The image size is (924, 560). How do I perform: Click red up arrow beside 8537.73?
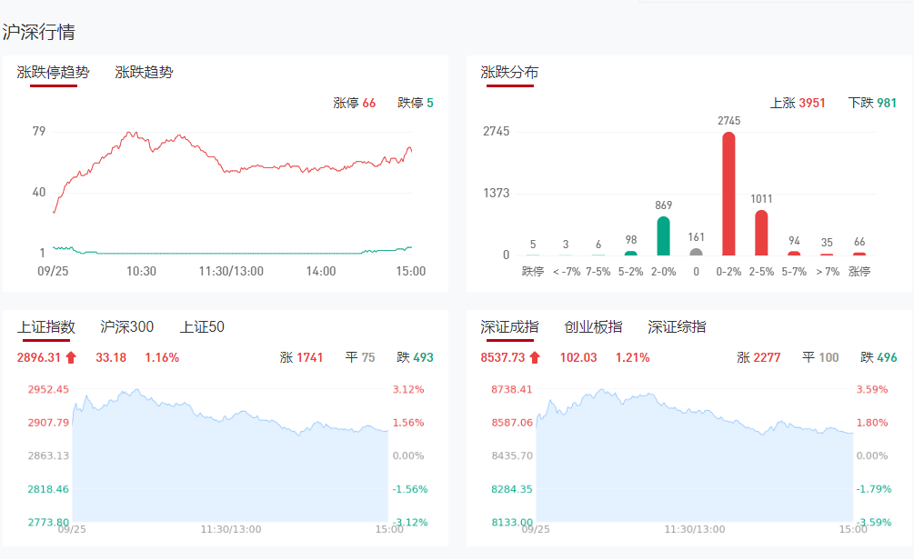535,357
